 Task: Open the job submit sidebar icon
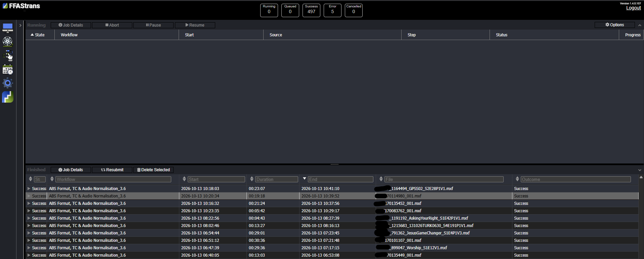point(8,55)
